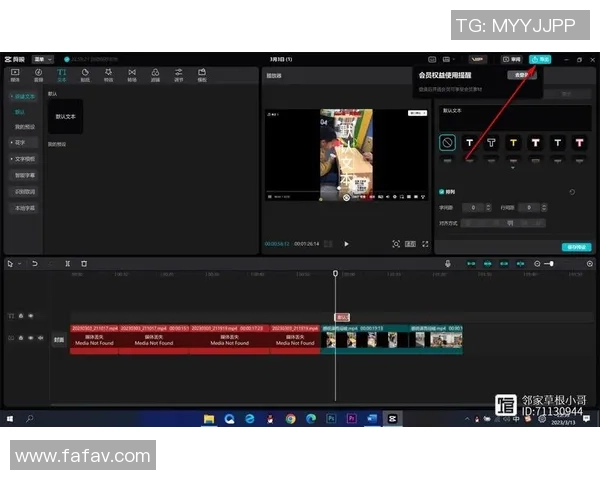Play the preview video
Viewport: 600px width, 480px height.
coord(346,244)
